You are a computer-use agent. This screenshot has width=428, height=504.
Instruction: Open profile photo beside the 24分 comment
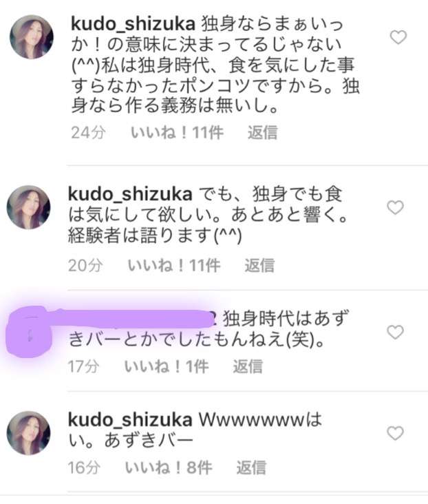point(32,37)
